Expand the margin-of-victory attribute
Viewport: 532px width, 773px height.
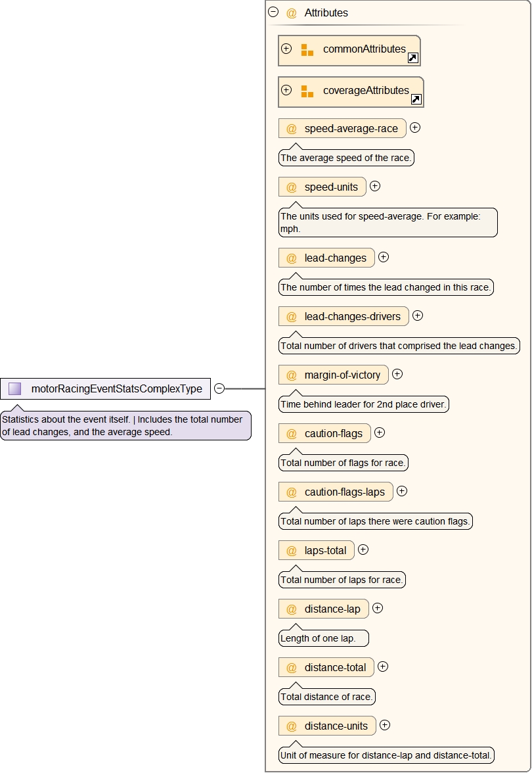tap(397, 374)
